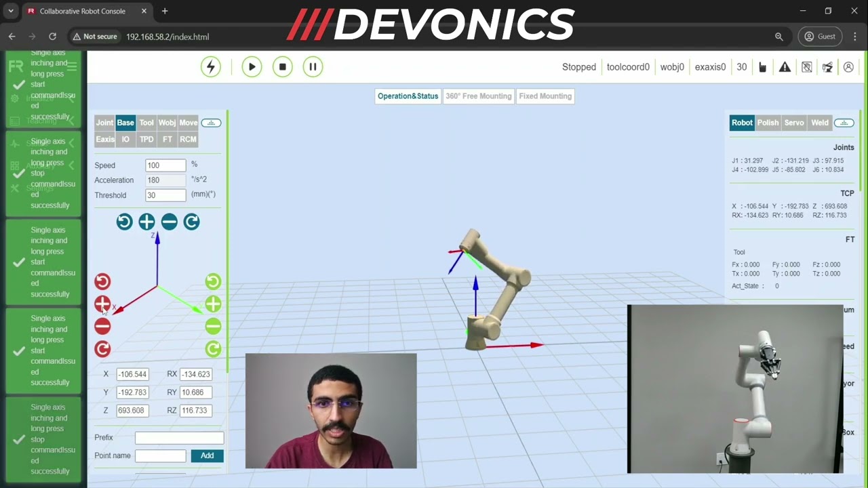
Task: Jog Y axis positive (green plus)
Action: [x=213, y=304]
